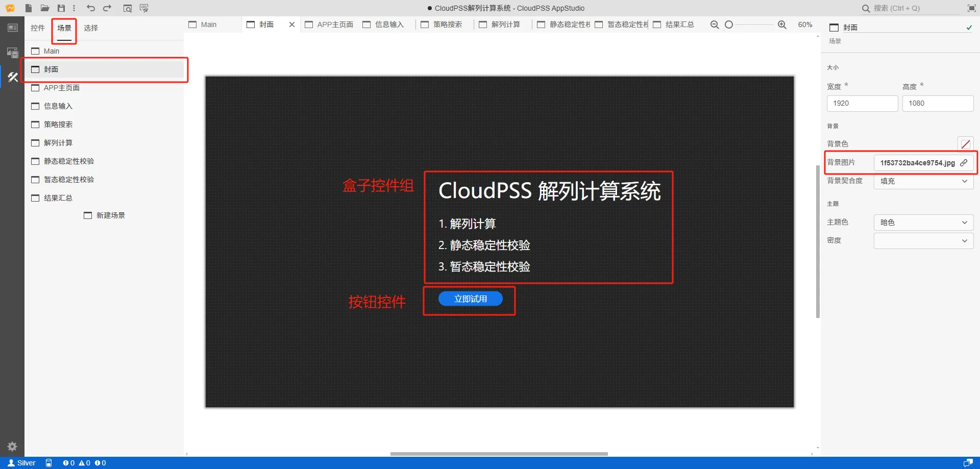Image resolution: width=980 pixels, height=469 pixels.
Task: Open the APP主页面 editor tab
Action: pyautogui.click(x=329, y=24)
